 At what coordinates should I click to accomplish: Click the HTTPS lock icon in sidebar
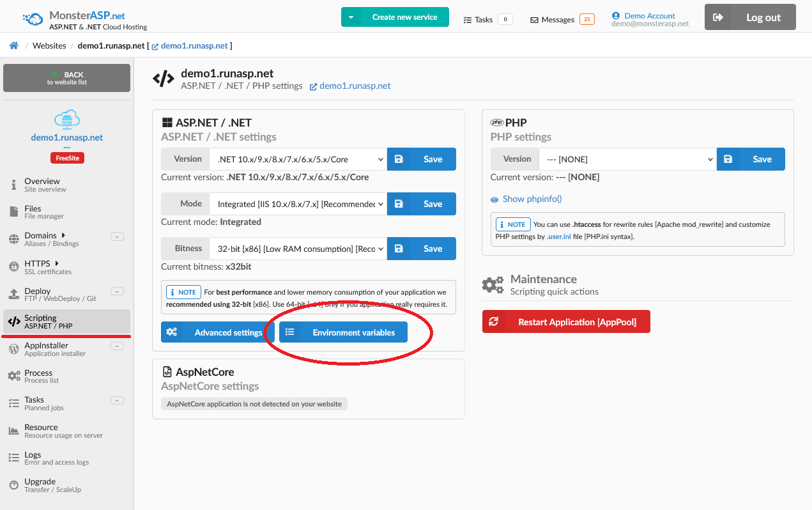tap(13, 267)
